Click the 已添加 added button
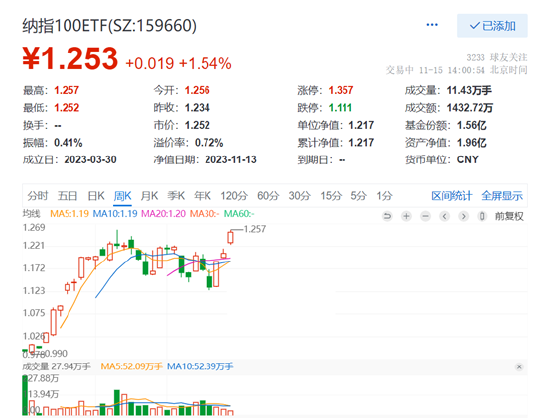The image size is (550, 418). [x=492, y=26]
